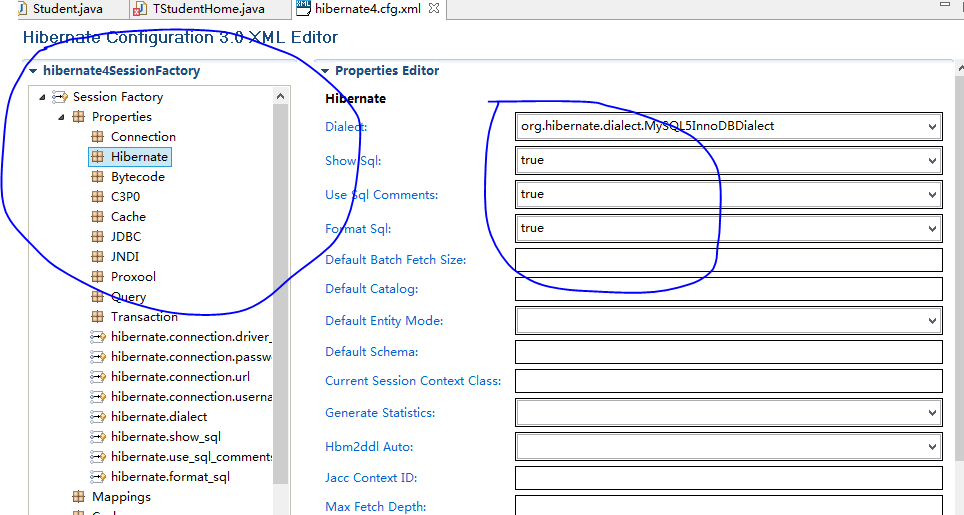The image size is (964, 515).
Task: Click the Session Factory node icon
Action: point(60,96)
